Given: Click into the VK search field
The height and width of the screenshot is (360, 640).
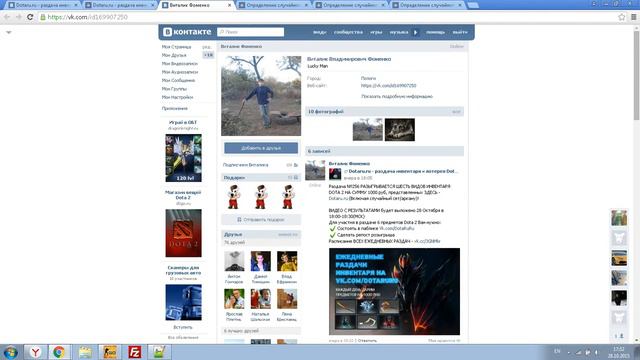Looking at the screenshot, I should click(251, 32).
